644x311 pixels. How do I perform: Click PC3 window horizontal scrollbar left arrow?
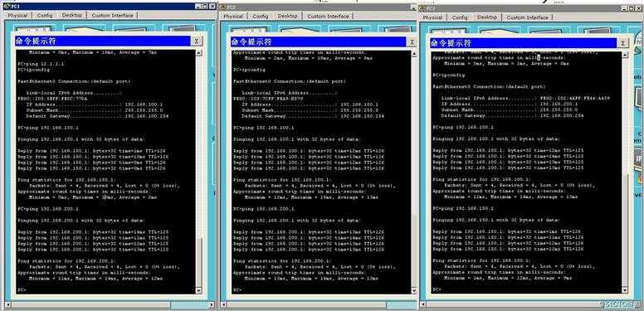click(422, 305)
